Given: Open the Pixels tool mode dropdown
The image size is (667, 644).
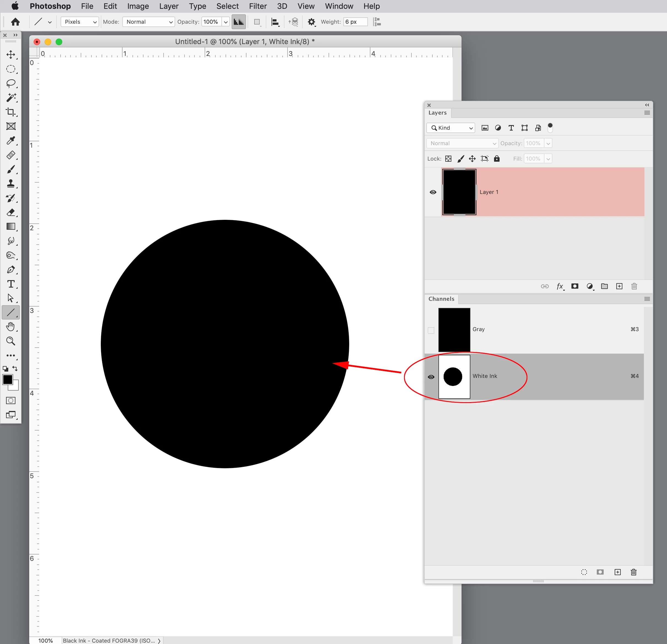Looking at the screenshot, I should pyautogui.click(x=80, y=22).
